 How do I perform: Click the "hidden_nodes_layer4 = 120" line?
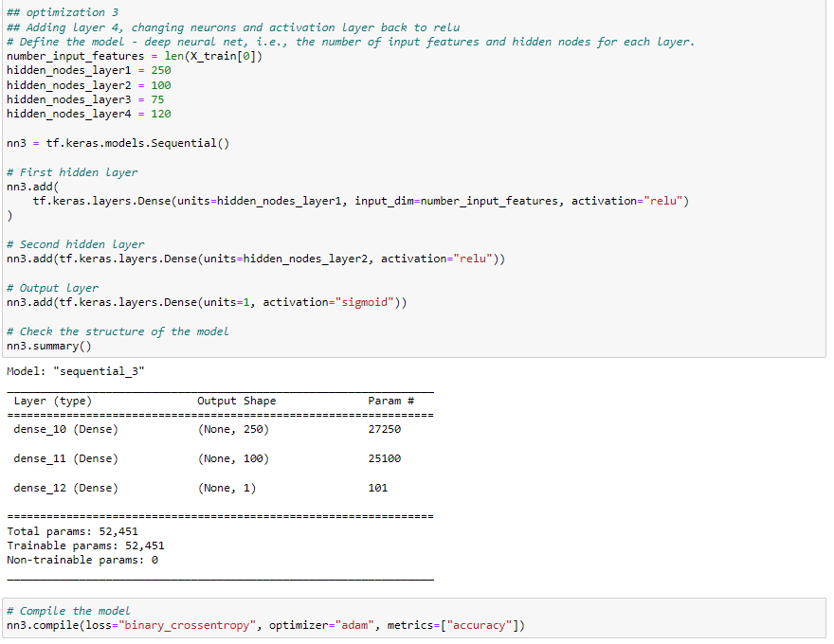pyautogui.click(x=89, y=115)
